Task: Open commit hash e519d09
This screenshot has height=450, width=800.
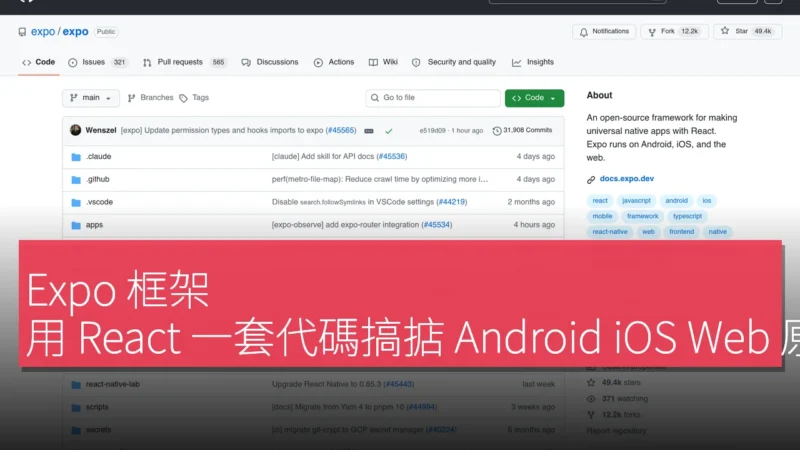Action: click(x=432, y=131)
